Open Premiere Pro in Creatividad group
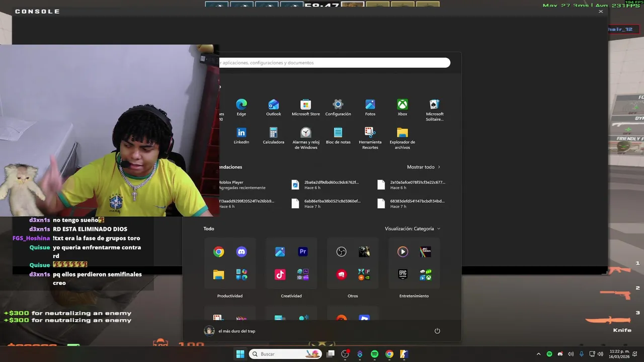Image resolution: width=644 pixels, height=362 pixels. (x=303, y=252)
